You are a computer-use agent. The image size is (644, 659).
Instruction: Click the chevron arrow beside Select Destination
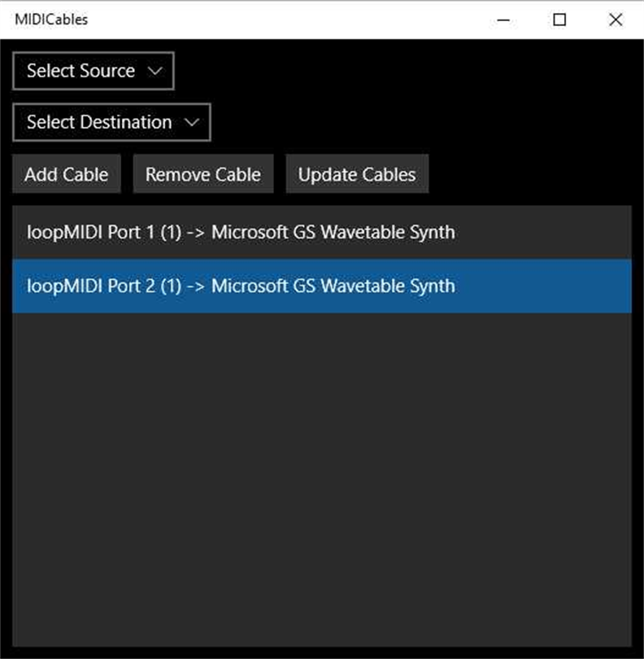tap(192, 123)
